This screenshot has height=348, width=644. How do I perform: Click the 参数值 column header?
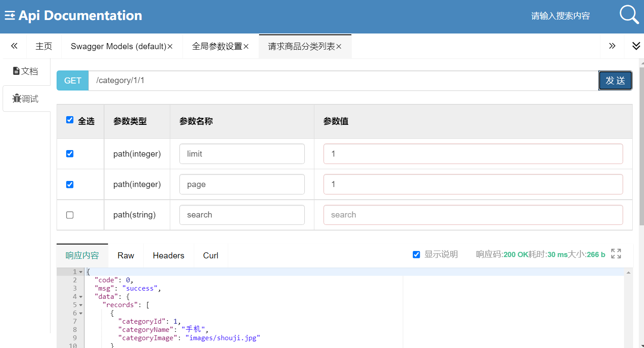[336, 121]
